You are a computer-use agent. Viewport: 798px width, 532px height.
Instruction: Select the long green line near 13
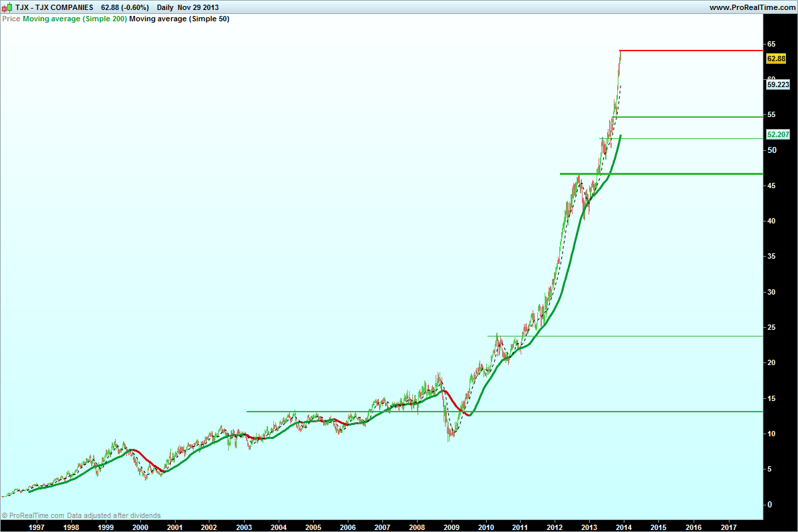click(504, 412)
